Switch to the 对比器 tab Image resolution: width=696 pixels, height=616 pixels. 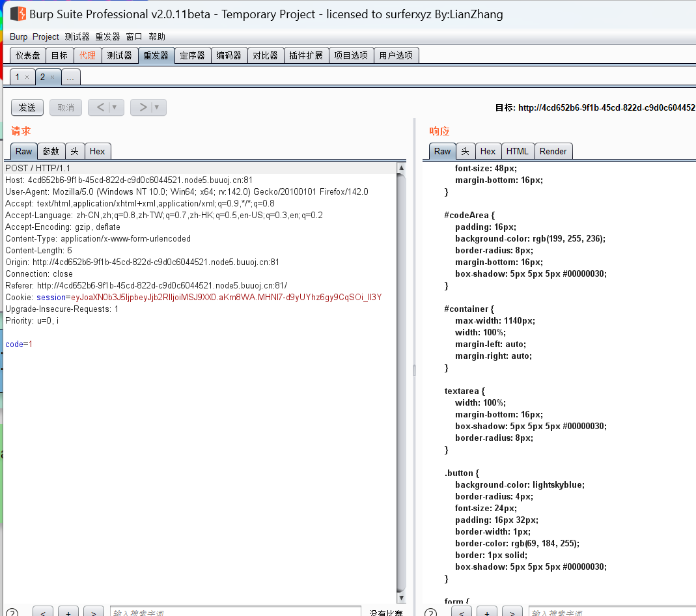point(266,55)
